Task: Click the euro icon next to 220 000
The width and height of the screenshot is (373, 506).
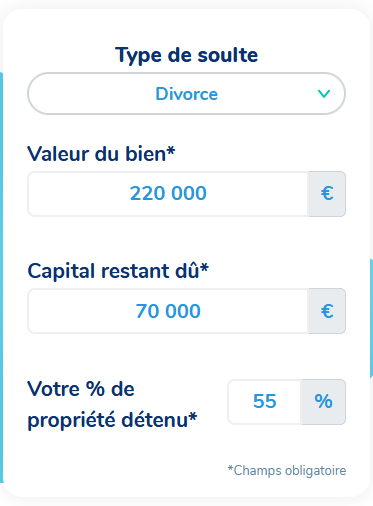Action: [327, 194]
